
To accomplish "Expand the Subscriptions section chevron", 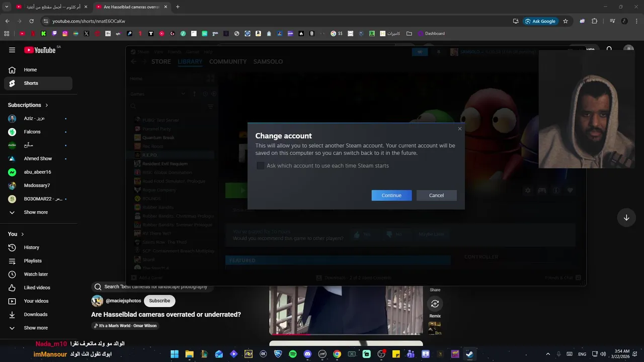I will click(x=47, y=105).
